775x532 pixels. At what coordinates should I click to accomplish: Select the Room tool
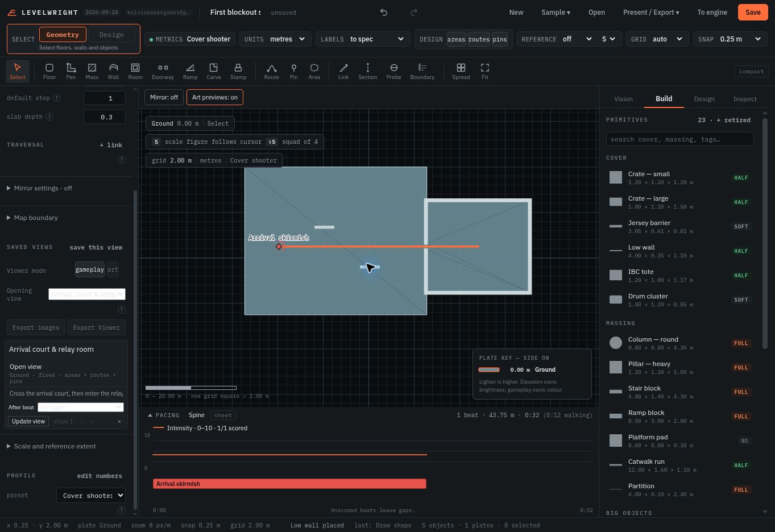click(x=135, y=71)
